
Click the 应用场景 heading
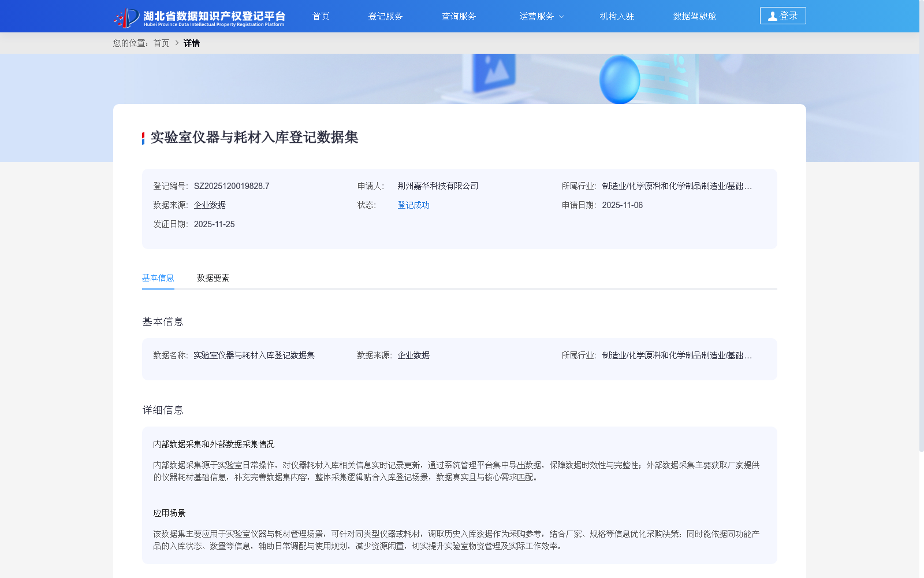(169, 513)
